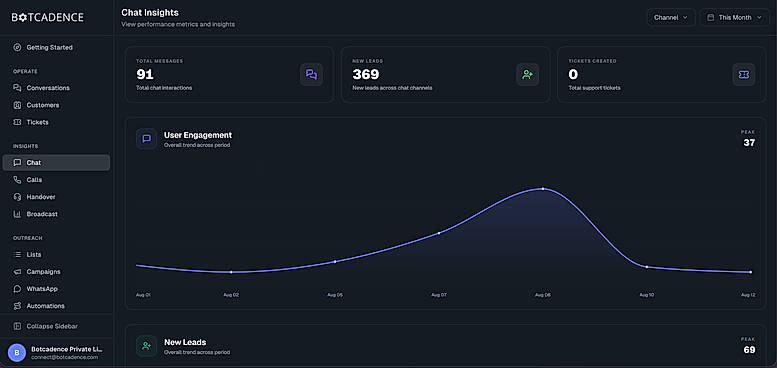Open Broadcast insights
The image size is (777, 368).
tap(56, 214)
